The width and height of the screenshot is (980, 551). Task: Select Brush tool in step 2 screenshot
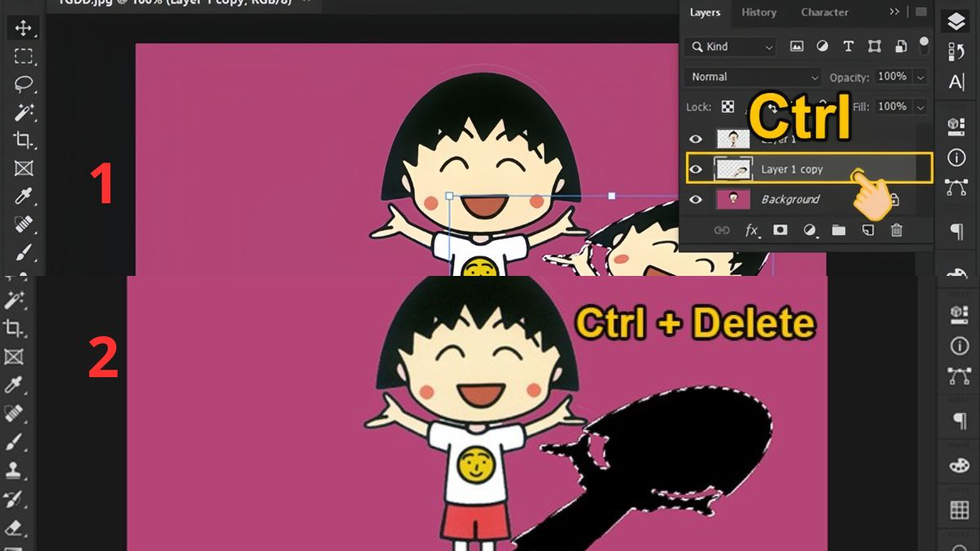14,442
